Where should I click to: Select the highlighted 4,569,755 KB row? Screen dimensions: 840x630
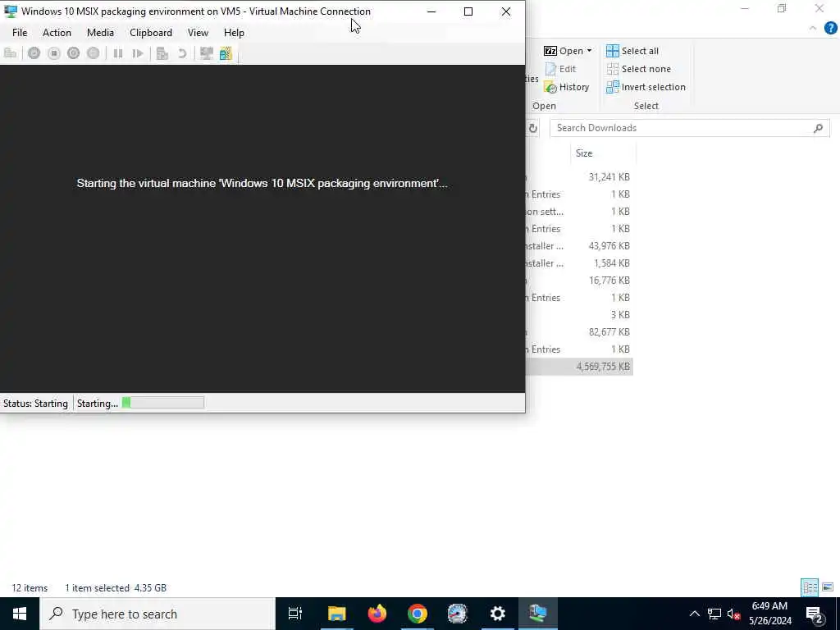(578, 367)
